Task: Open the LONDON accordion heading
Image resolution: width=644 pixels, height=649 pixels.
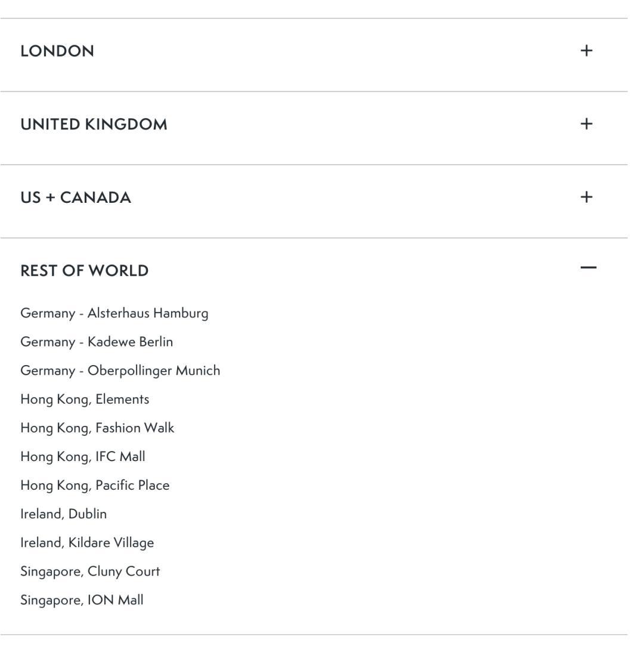Action: coord(57,51)
